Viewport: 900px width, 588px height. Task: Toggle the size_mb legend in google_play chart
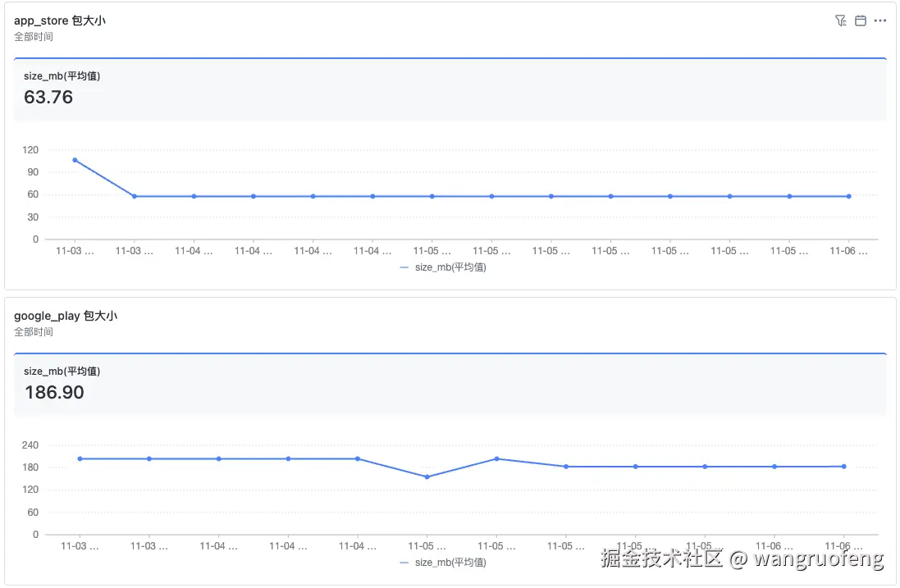click(x=443, y=563)
